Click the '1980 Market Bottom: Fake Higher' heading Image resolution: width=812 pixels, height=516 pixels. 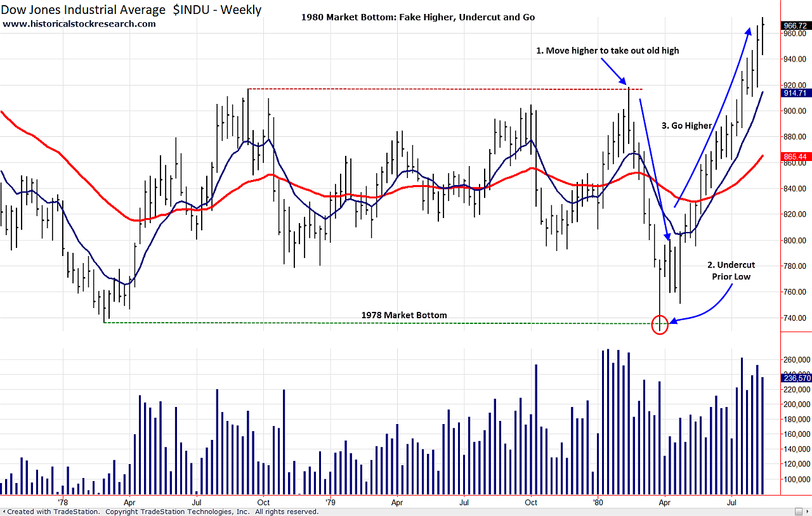point(418,17)
